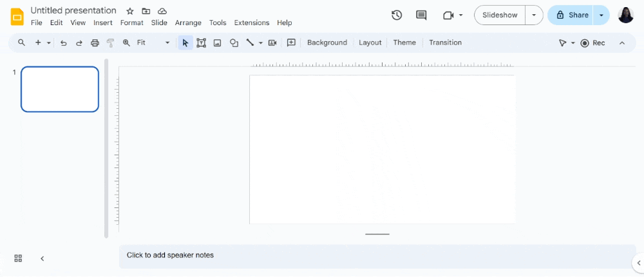Open the Tools menu
The image size is (644, 277).
[x=218, y=23]
